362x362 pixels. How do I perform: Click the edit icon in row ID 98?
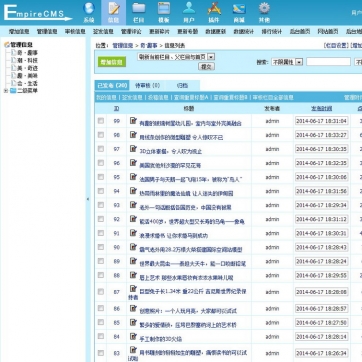tap(133, 135)
